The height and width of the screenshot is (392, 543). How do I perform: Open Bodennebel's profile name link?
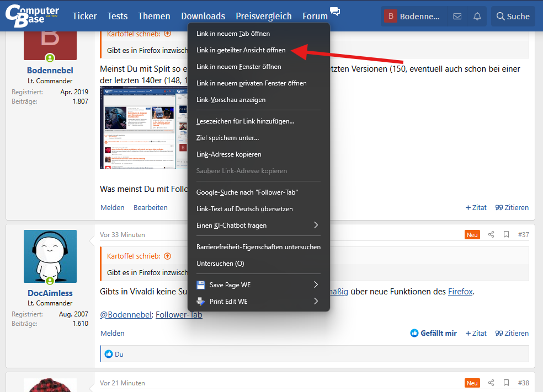click(x=50, y=70)
